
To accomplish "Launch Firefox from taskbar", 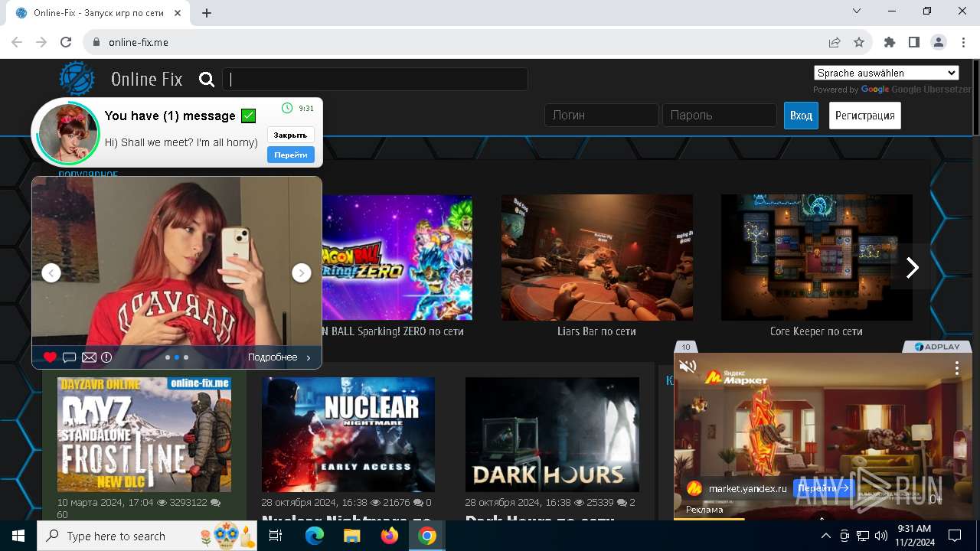I will (x=390, y=536).
